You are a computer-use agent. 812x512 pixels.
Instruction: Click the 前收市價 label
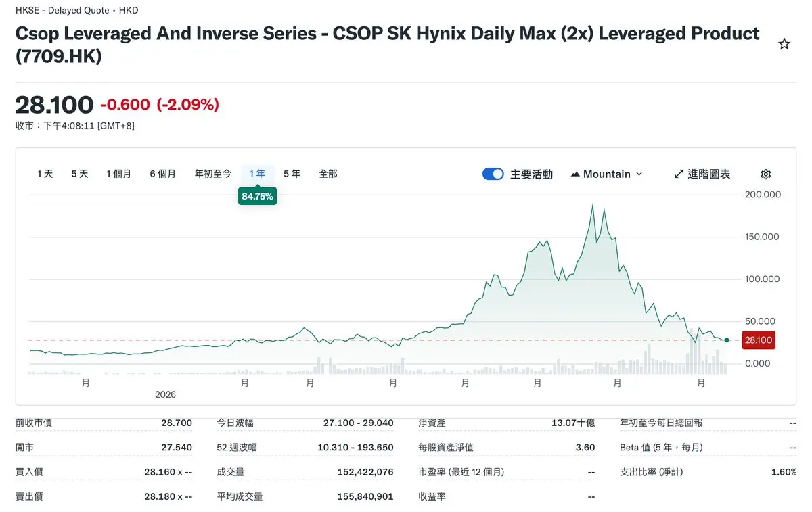pos(34,423)
